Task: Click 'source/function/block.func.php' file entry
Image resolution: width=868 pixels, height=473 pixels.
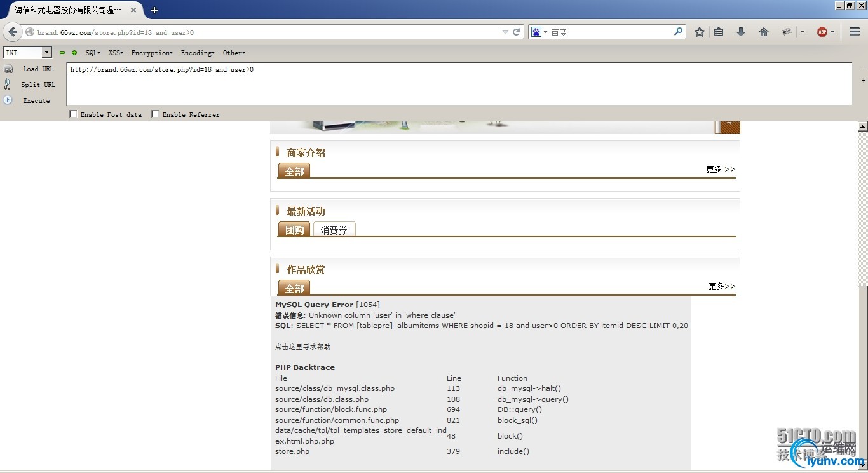Action: click(x=331, y=409)
